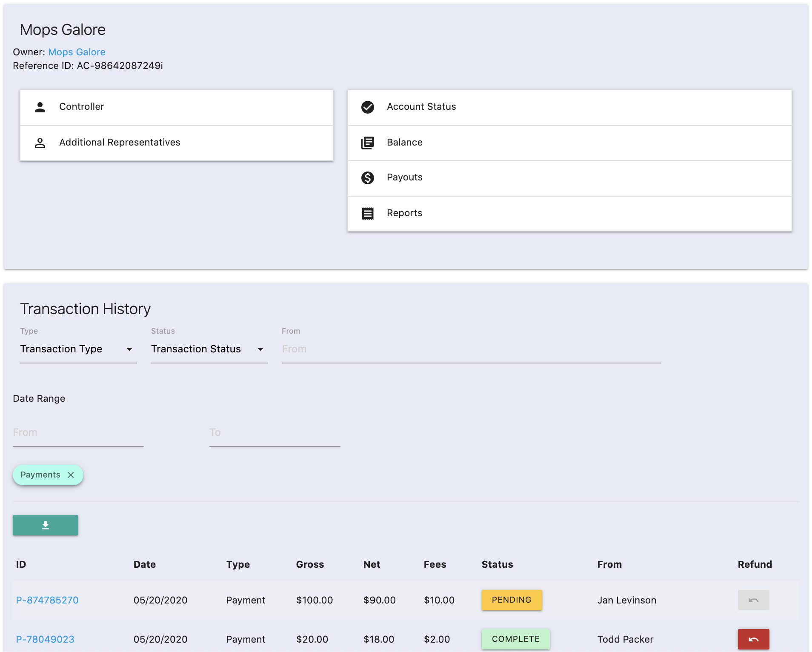Open the Transaction Status dropdown
Viewport: 812px width, 652px height.
(209, 349)
